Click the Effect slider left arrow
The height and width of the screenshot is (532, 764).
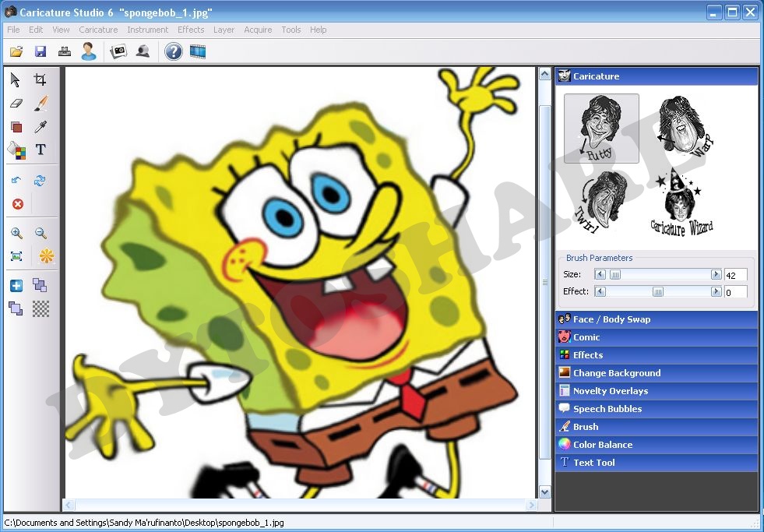(600, 292)
